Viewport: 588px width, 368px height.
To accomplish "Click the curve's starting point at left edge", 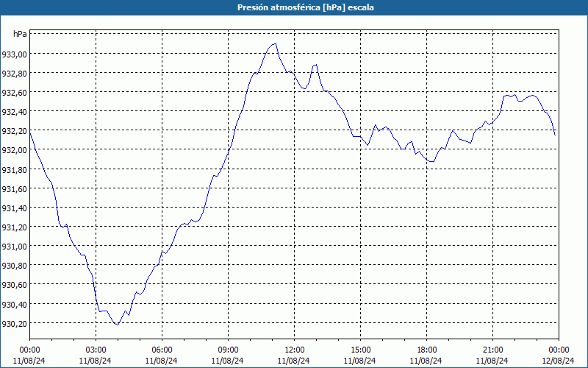I will click(x=30, y=133).
